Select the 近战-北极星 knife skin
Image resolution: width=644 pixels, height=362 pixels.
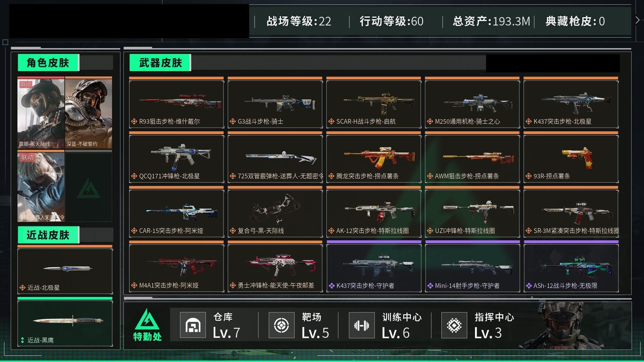[x=65, y=270]
